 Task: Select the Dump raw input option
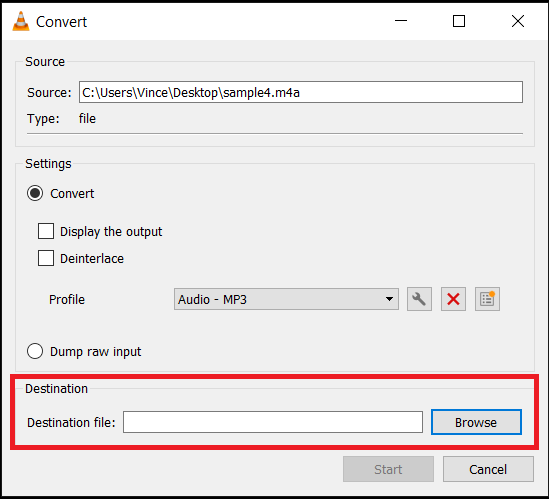click(35, 351)
